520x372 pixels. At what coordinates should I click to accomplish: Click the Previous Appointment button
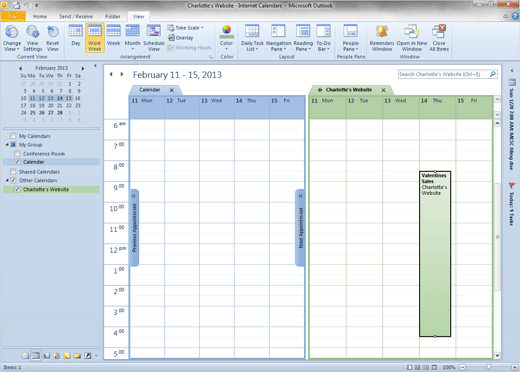[134, 228]
